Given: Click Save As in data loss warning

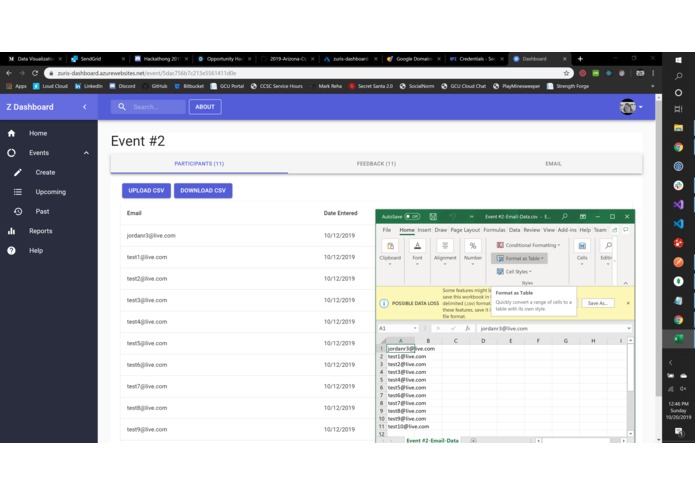Looking at the screenshot, I should 597,303.
